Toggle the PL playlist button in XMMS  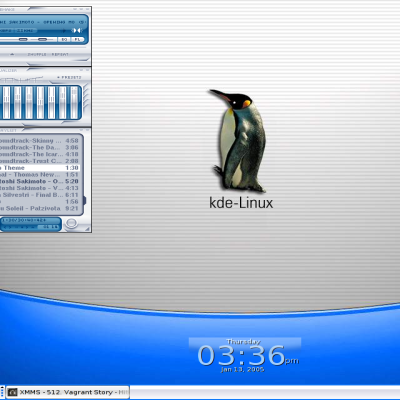[x=77, y=40]
